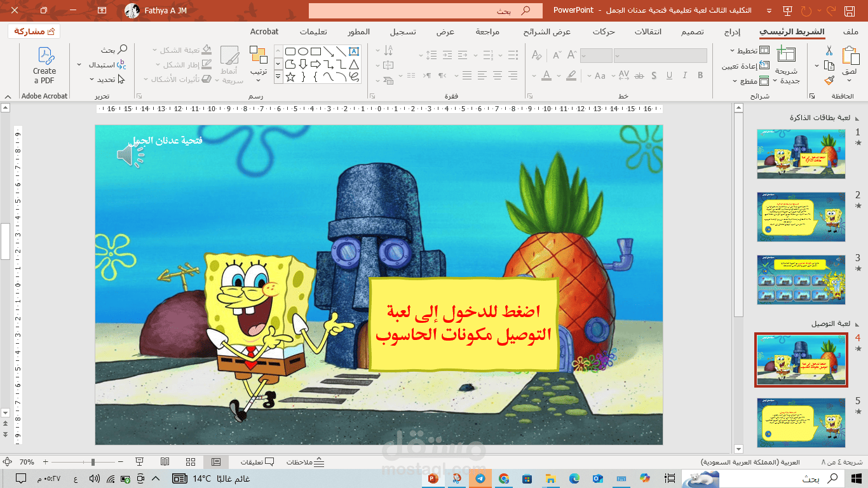Click the استبدال Replace button
Screen dimensions: 868x488
pos(107,65)
